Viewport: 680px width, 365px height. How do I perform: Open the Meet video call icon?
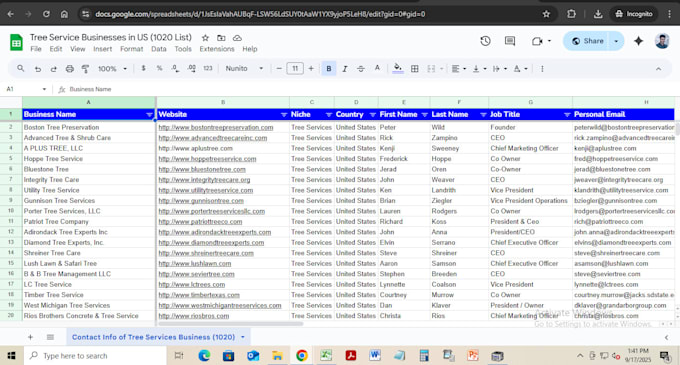point(537,41)
